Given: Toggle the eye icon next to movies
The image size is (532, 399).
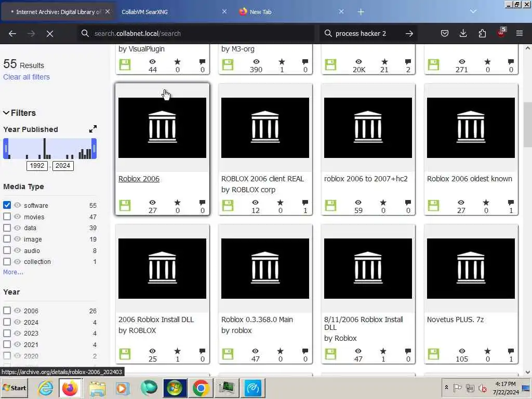Looking at the screenshot, I should coord(17,217).
